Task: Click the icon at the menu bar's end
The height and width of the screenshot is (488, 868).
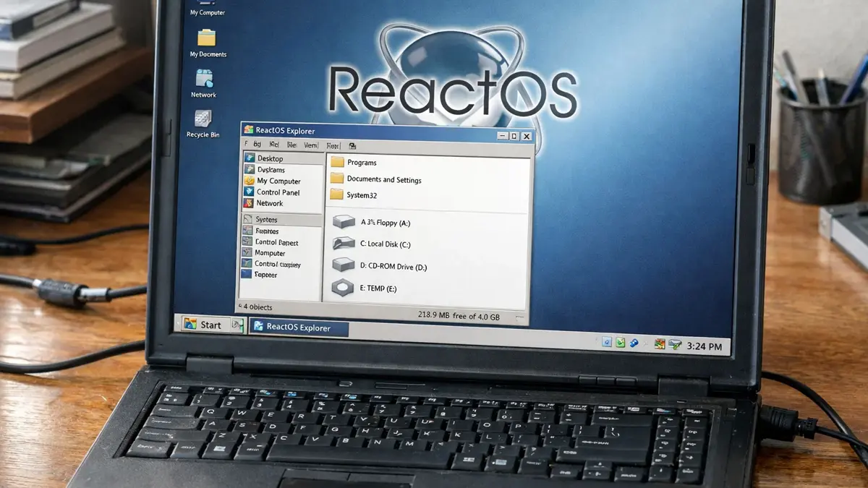Action: [352, 145]
